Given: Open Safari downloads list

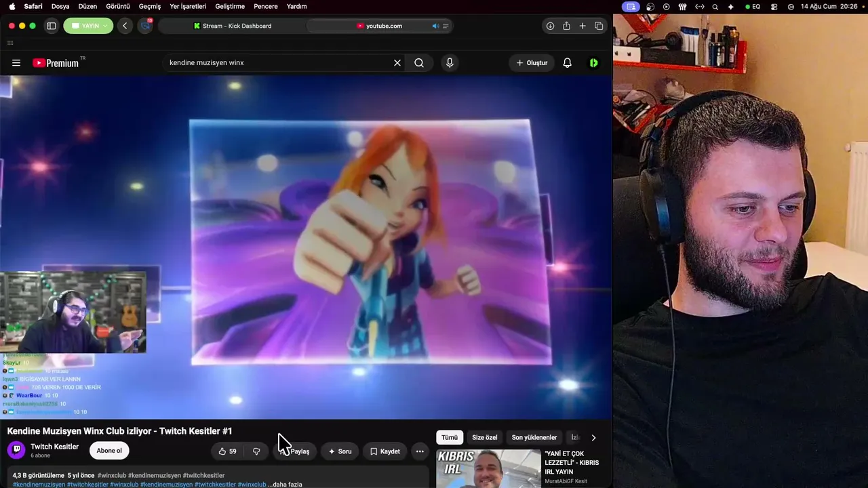Looking at the screenshot, I should tap(550, 26).
